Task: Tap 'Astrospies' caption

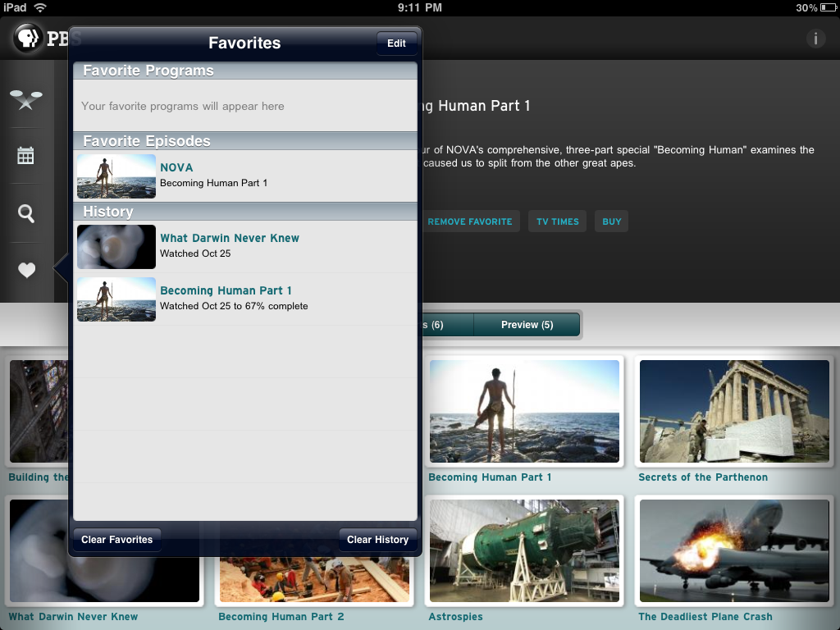Action: 455,617
